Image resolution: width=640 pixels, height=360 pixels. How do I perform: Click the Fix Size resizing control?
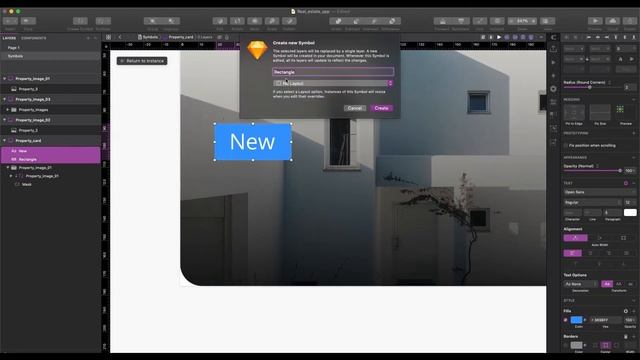point(600,113)
